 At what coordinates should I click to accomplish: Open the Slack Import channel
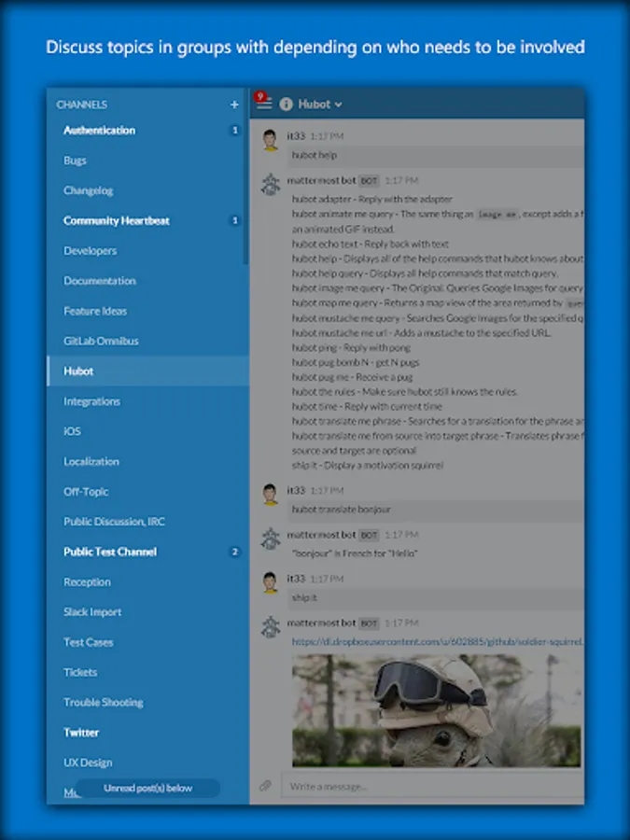point(147,611)
